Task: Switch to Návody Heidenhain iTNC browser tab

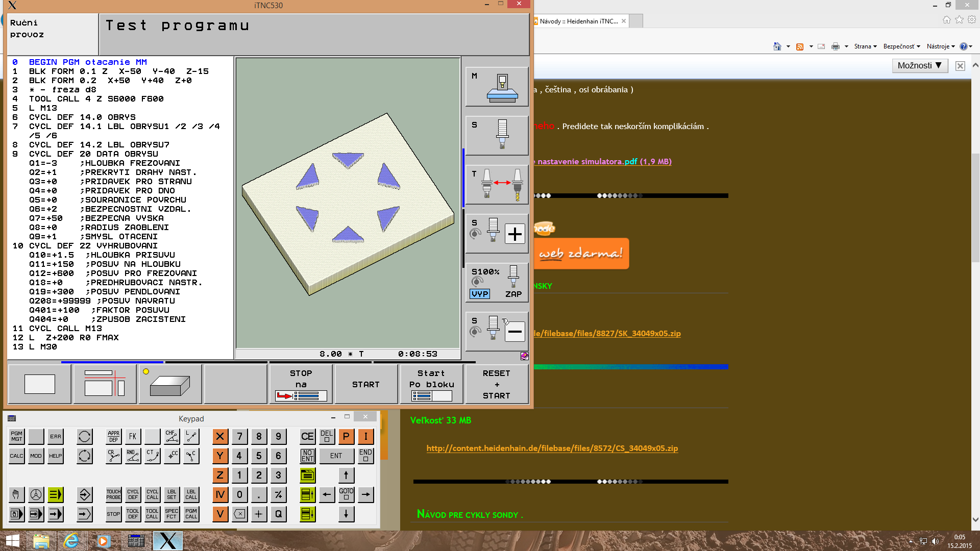Action: 579,21
